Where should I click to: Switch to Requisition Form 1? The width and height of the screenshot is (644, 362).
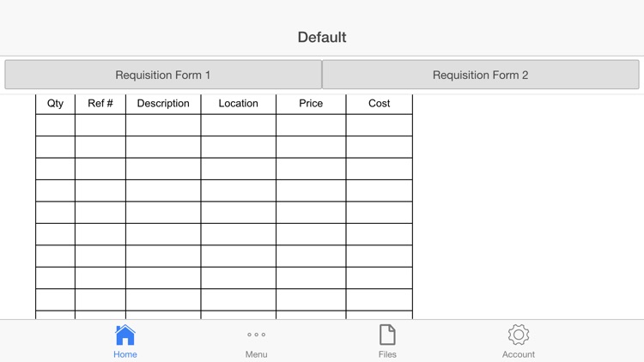(163, 75)
